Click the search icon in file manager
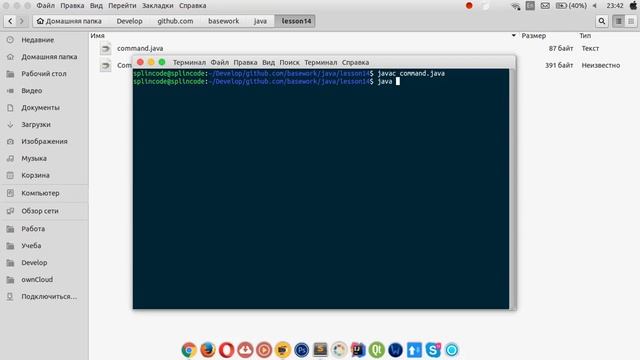640x360 pixels. pyautogui.click(x=602, y=21)
